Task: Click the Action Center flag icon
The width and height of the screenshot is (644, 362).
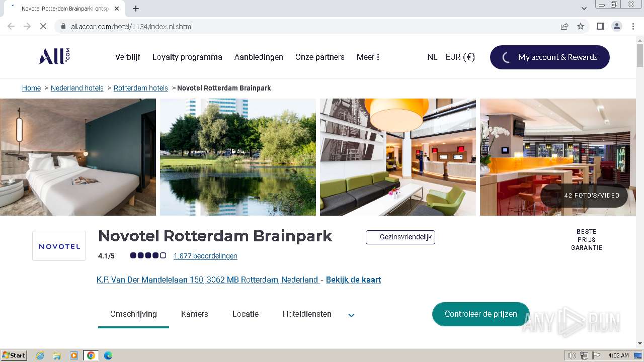Action: pos(596,355)
